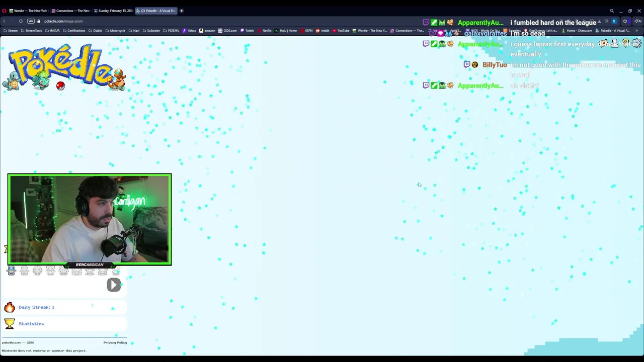Open the IMGUR bookmarks folder
644x362 pixels.
click(52, 31)
